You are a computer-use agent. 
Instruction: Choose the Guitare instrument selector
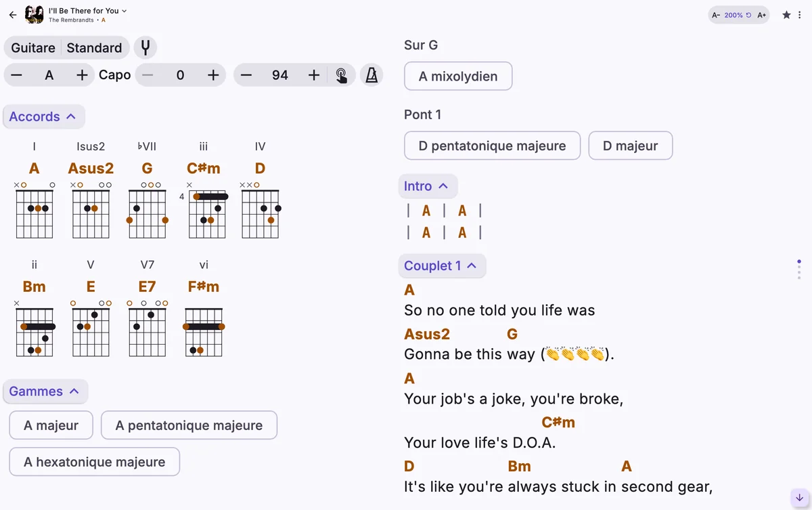click(33, 48)
